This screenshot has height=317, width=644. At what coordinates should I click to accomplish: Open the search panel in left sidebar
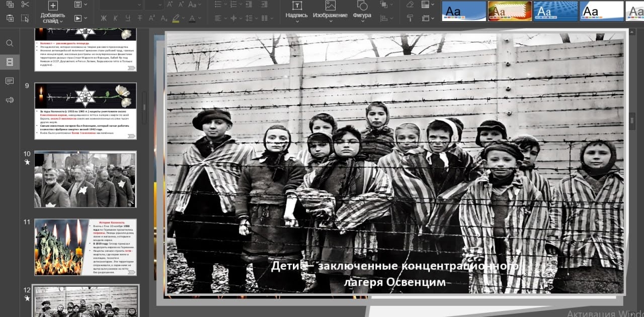pos(10,43)
